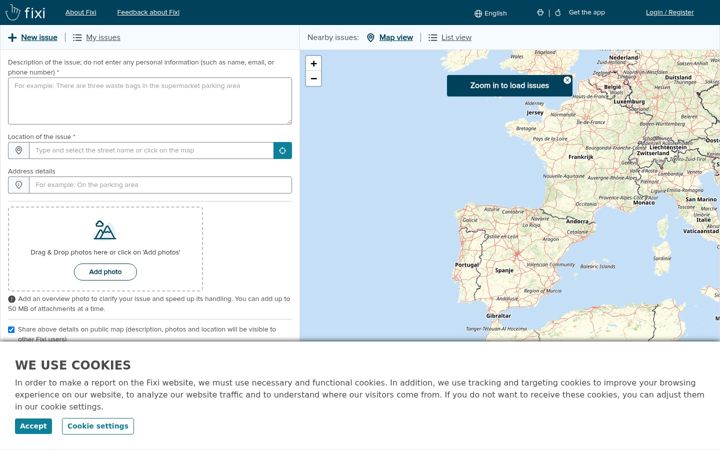Focus the issue description text area
This screenshot has width=720, height=450.
click(150, 101)
